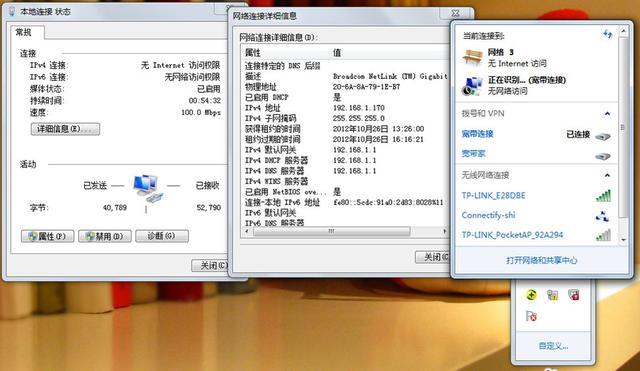Screen dimensions: 640x371
Task: Click the Diagnose (诊断) button
Action: [x=162, y=236]
